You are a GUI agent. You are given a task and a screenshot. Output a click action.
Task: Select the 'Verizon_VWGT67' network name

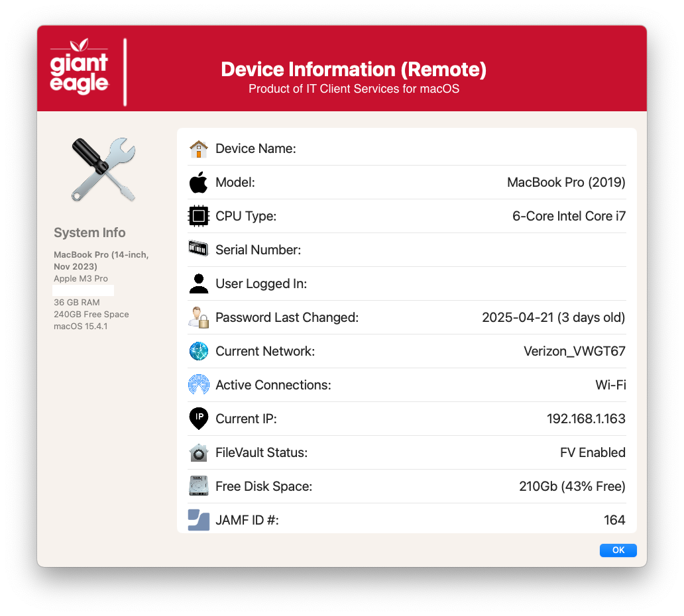(x=575, y=351)
